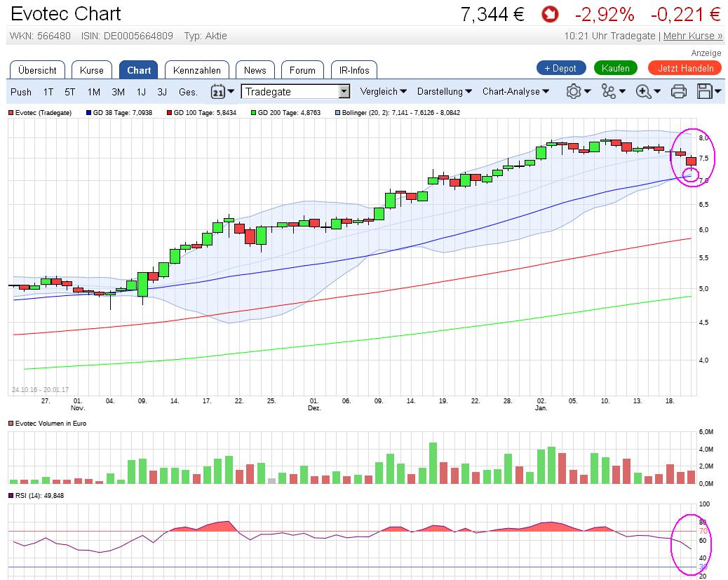Viewport: 728px width, 580px height.
Task: Click the 24.10.16 - 20.01.17 date range label
Action: 40,390
